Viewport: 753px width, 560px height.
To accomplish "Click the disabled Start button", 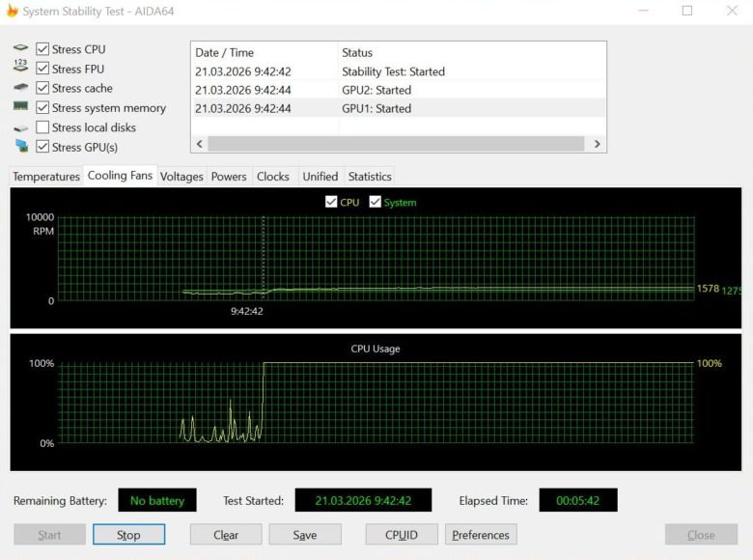I will [49, 535].
